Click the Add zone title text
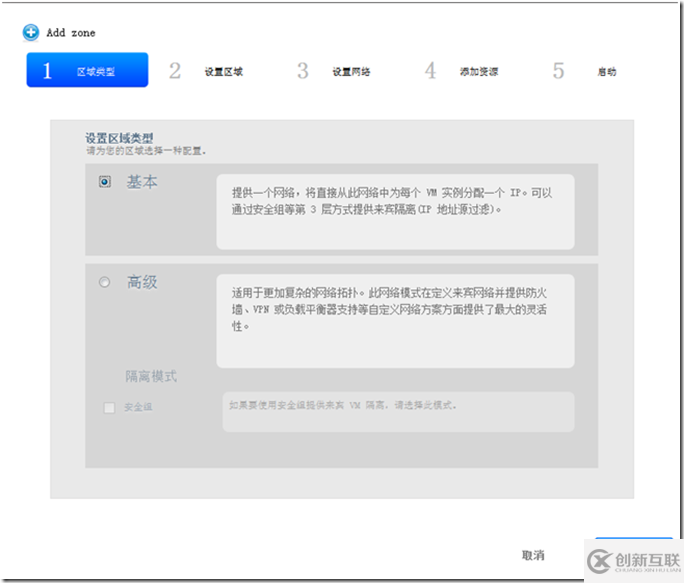The image size is (684, 583). 71,33
